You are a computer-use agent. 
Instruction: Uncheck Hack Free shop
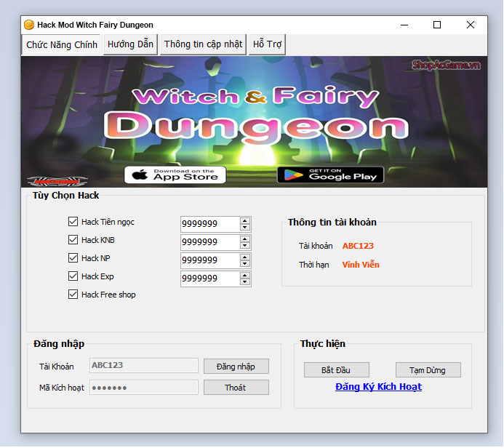pos(73,295)
